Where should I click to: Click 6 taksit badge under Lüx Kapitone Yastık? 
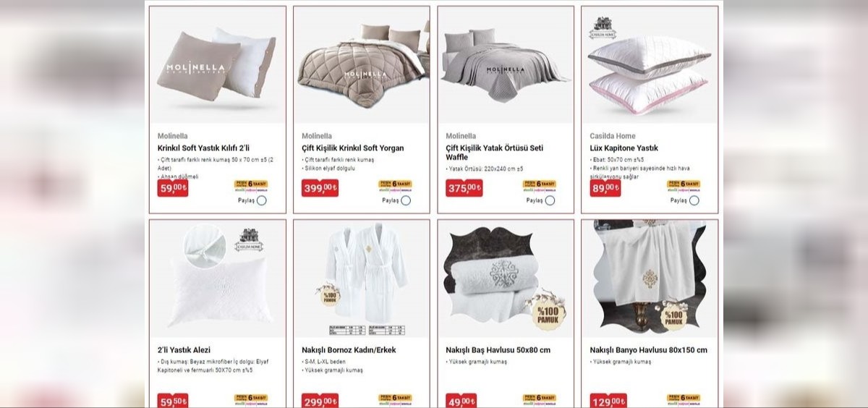[684, 186]
